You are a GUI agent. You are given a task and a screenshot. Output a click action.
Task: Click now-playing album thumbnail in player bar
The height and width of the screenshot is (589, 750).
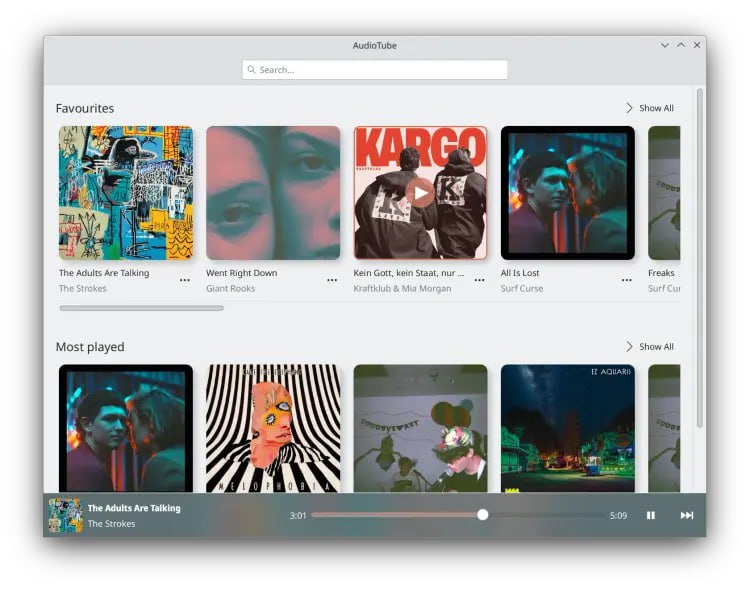coord(65,515)
